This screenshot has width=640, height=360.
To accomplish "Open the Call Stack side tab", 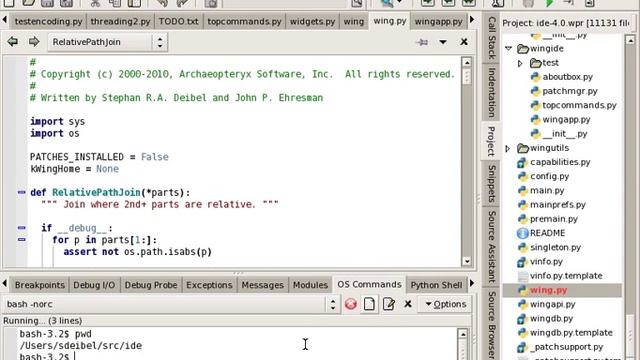I will click(492, 38).
